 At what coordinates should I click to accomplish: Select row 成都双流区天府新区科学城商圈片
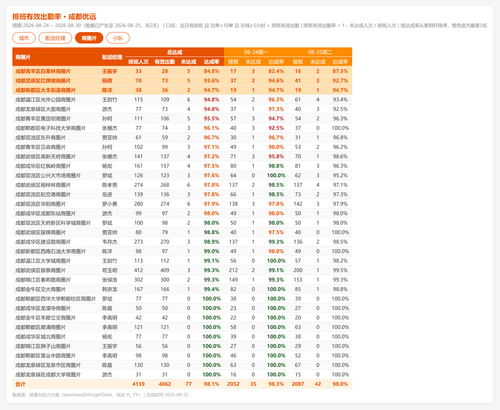click(182, 223)
